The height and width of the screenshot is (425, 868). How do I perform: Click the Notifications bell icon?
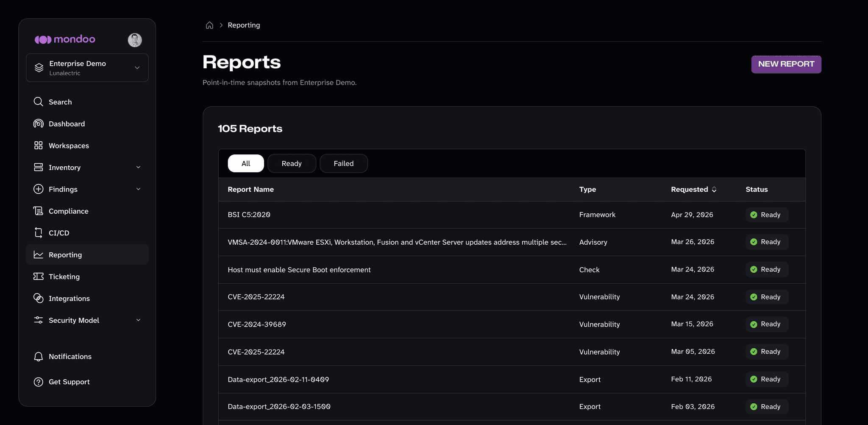(x=38, y=356)
